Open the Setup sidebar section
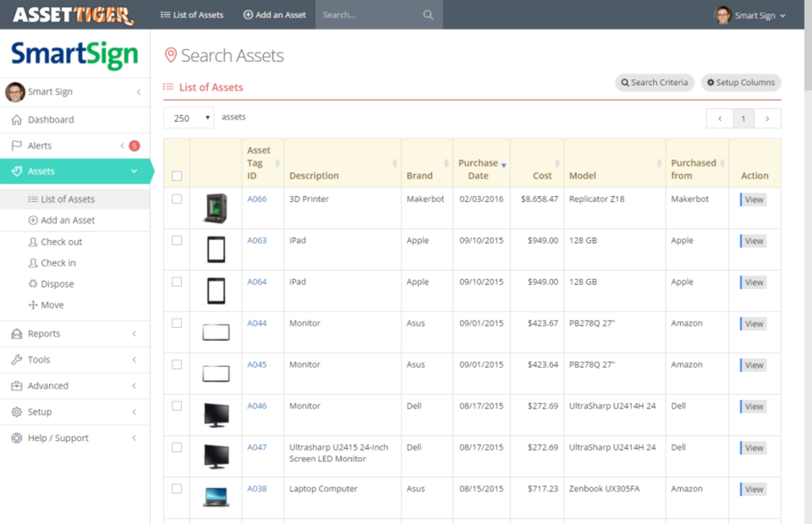The height and width of the screenshot is (524, 812). pyautogui.click(x=39, y=412)
